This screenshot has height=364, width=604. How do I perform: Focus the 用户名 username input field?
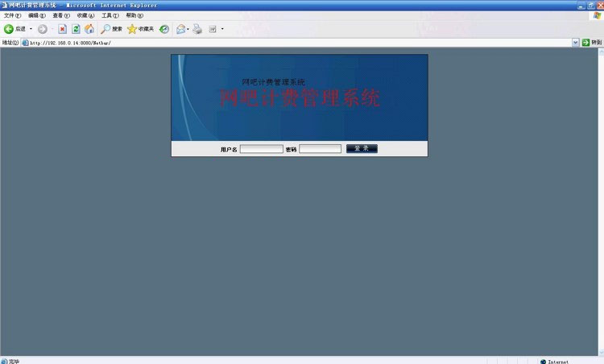coord(262,149)
